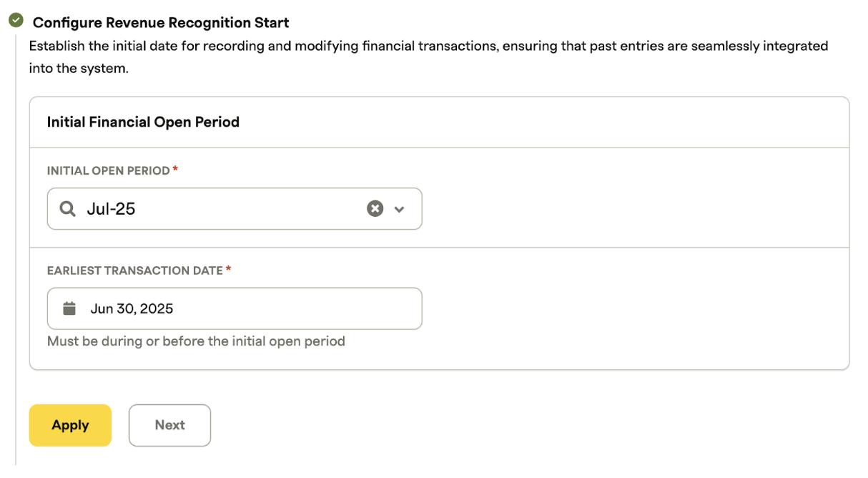Image resolution: width=868 pixels, height=478 pixels.
Task: Click the step description paragraph
Action: pyautogui.click(x=428, y=57)
